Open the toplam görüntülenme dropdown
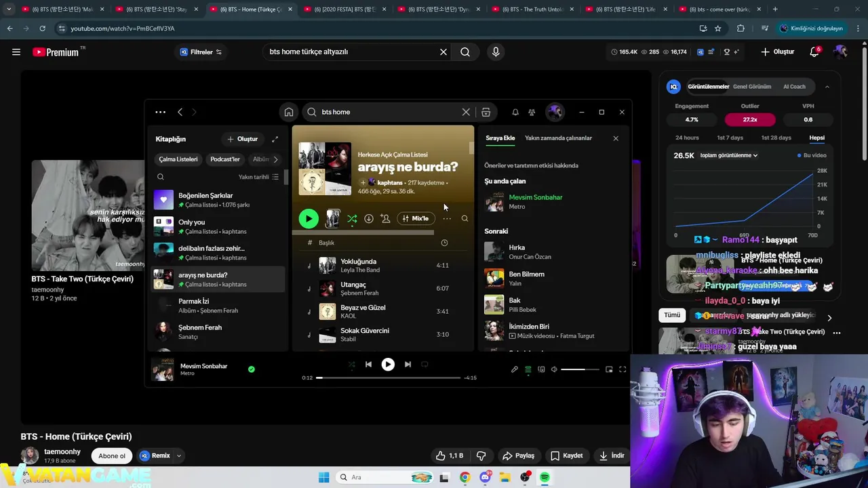Viewport: 868px width, 488px height. [729, 155]
